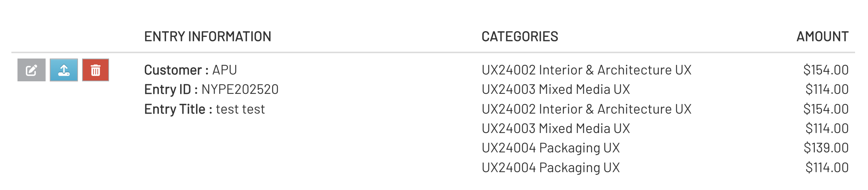
Task: Click the topmost $154.00 amount
Action: (826, 70)
